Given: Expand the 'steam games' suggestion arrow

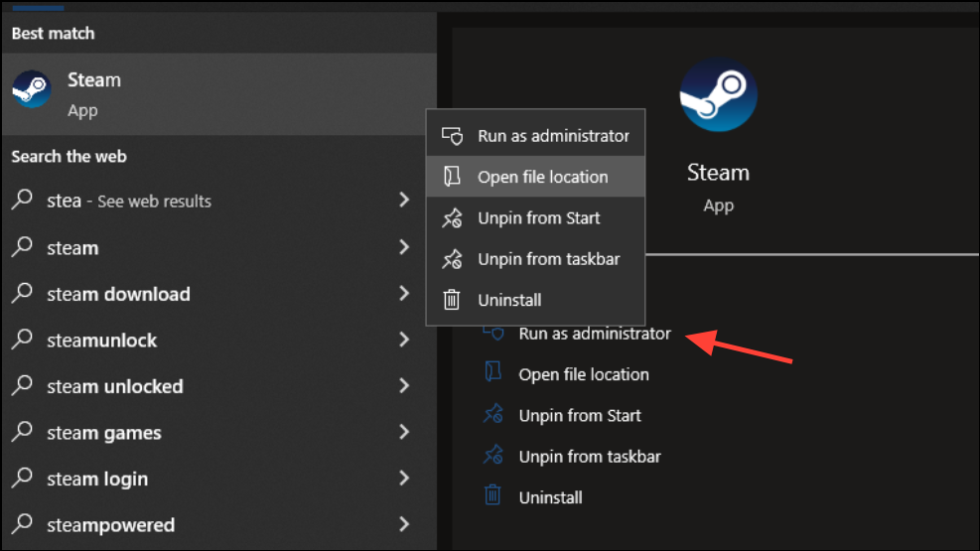Looking at the screenshot, I should tap(404, 432).
